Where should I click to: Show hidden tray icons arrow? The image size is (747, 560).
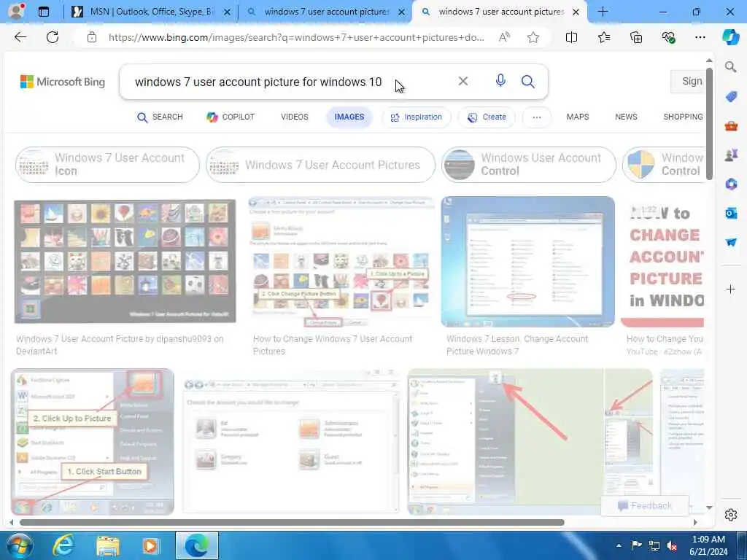tap(619, 545)
